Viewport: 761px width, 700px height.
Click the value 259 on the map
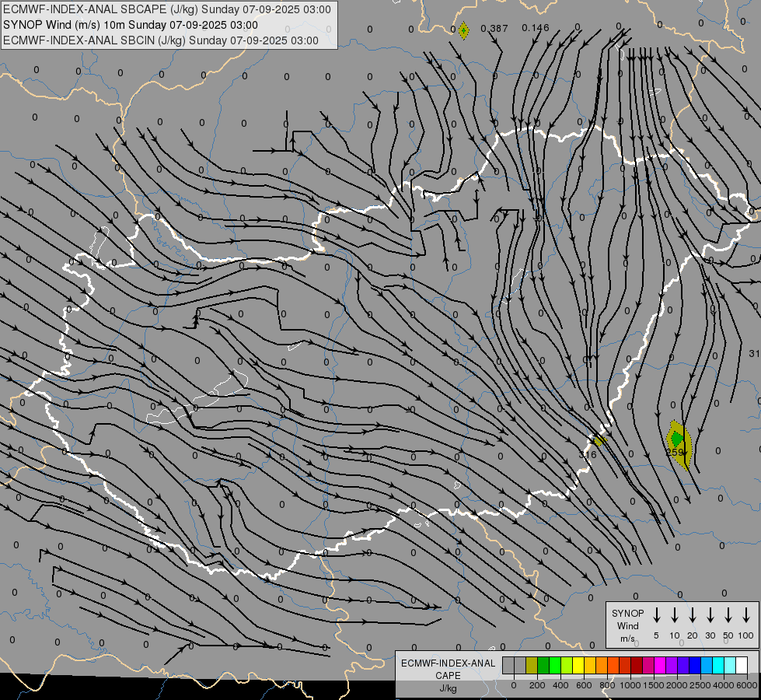point(675,452)
